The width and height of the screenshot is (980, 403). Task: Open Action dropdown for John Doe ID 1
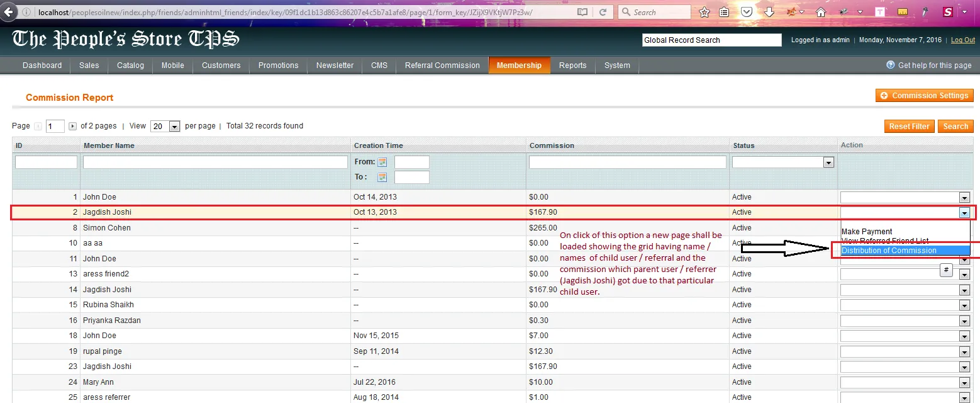pyautogui.click(x=905, y=197)
